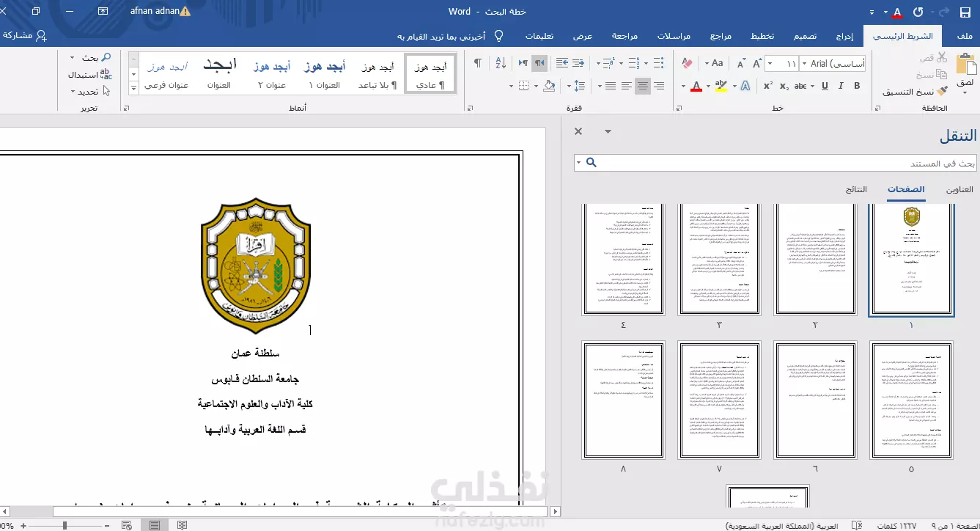
Task: Click the مشاركة (Share) button
Action: pyautogui.click(x=24, y=35)
